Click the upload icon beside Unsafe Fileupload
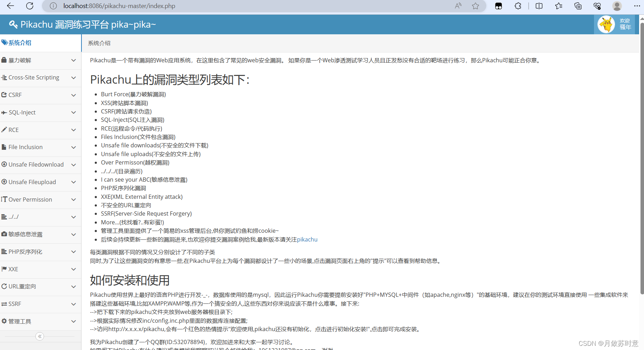644x350 pixels. coord(4,182)
